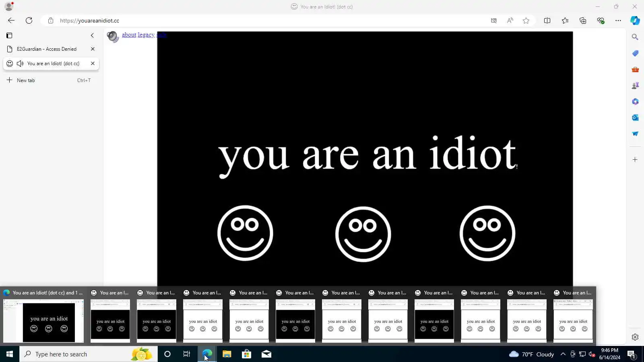Open Split screen view
The width and height of the screenshot is (644, 362).
(x=547, y=21)
